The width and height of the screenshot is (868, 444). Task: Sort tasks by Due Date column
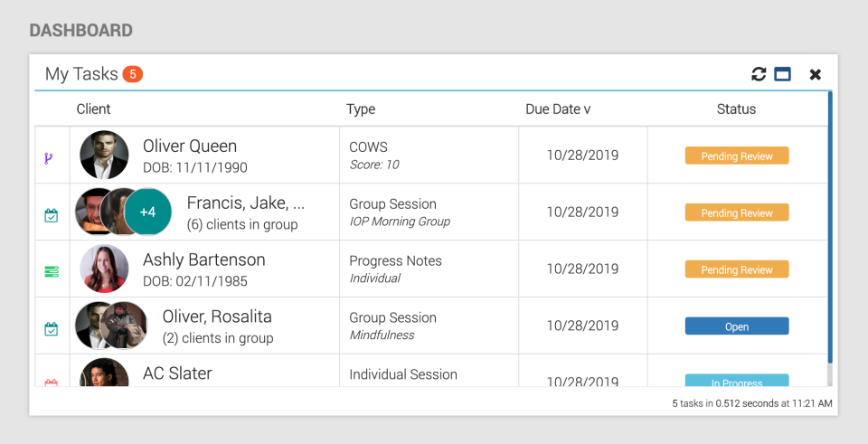point(558,109)
